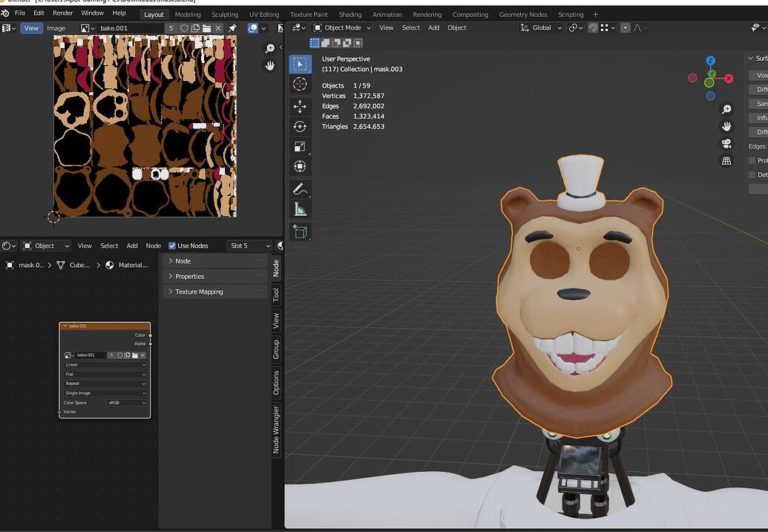The height and width of the screenshot is (532, 768).
Task: Unlink bake.001 image in image editor header
Action: click(x=218, y=28)
